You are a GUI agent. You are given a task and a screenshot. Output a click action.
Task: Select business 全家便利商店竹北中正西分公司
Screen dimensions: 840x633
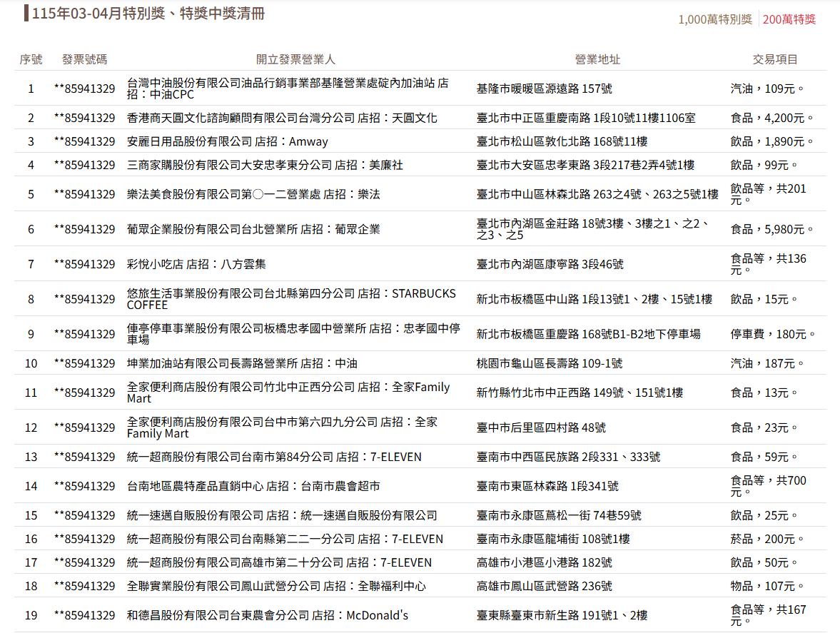288,393
